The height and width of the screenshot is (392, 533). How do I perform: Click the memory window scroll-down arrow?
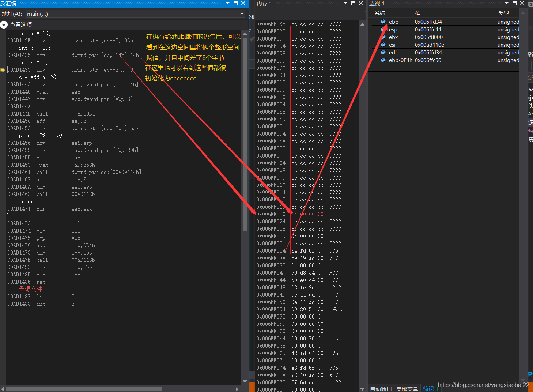(362, 389)
